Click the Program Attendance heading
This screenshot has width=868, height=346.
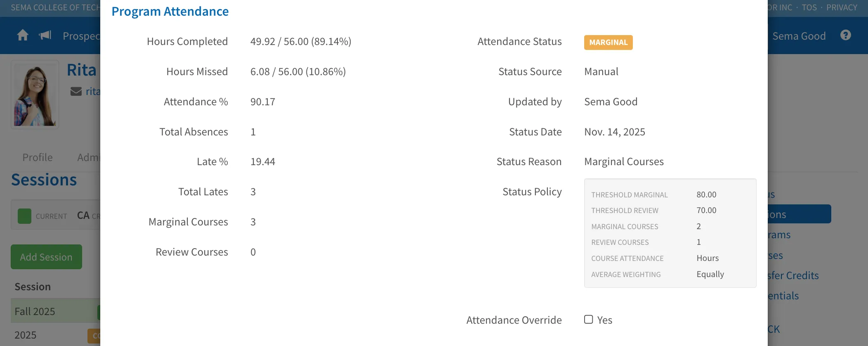pyautogui.click(x=170, y=12)
